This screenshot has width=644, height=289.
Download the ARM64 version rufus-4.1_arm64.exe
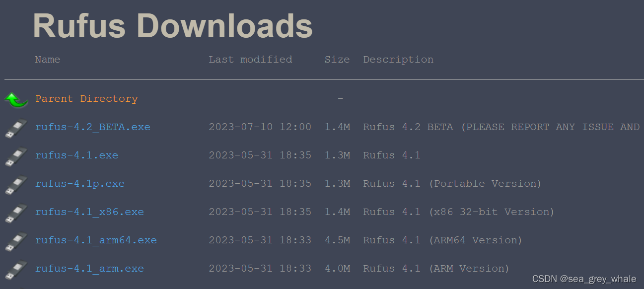point(96,240)
